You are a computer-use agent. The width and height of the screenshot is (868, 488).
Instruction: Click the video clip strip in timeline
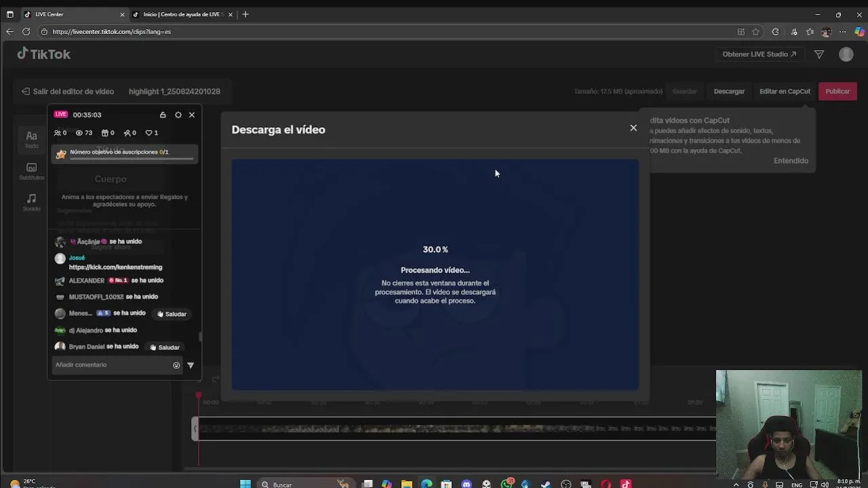click(458, 428)
